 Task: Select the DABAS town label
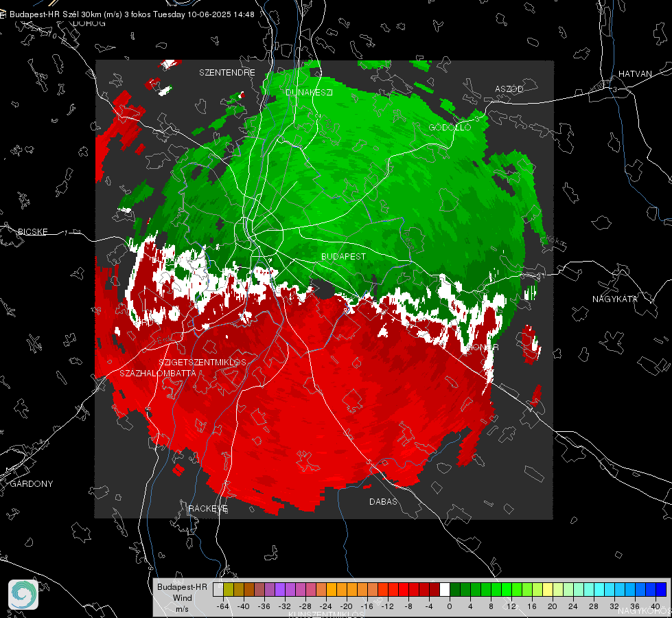[x=383, y=501]
